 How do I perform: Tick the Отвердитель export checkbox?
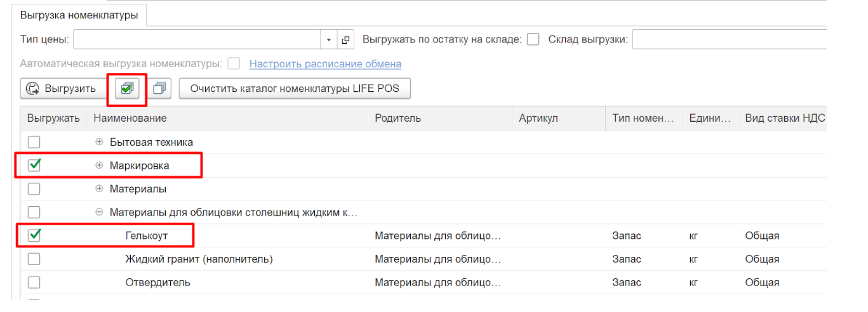tap(34, 282)
